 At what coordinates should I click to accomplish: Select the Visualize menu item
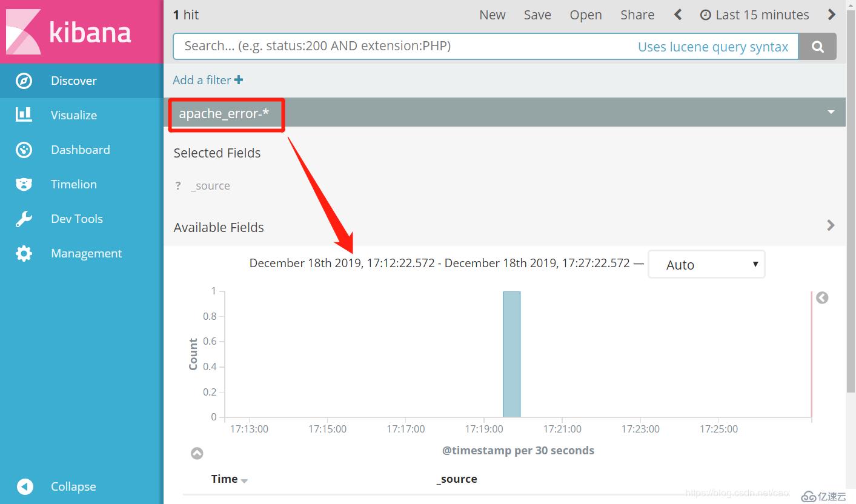[82, 115]
